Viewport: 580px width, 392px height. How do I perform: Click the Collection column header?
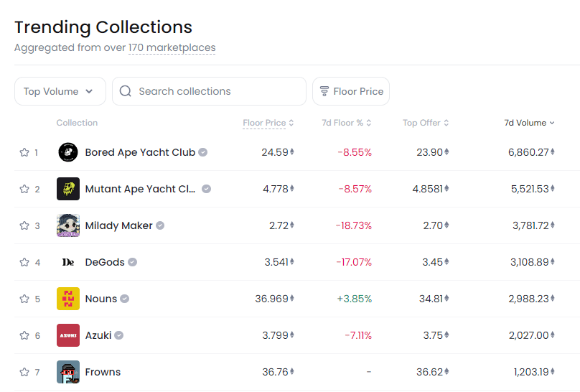coord(77,123)
